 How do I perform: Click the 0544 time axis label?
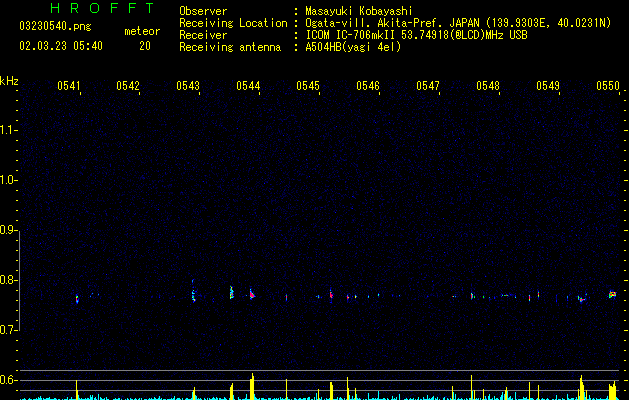(248, 86)
